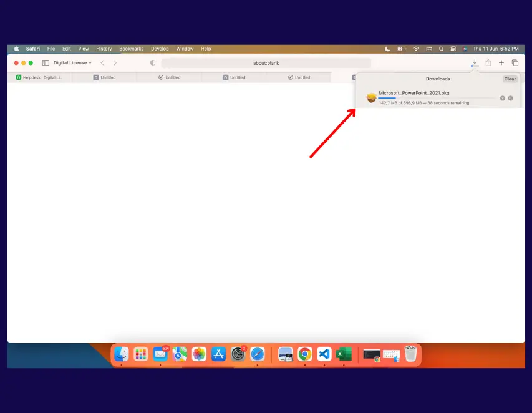Open the Safari menu
The height and width of the screenshot is (413, 532).
click(x=33, y=49)
